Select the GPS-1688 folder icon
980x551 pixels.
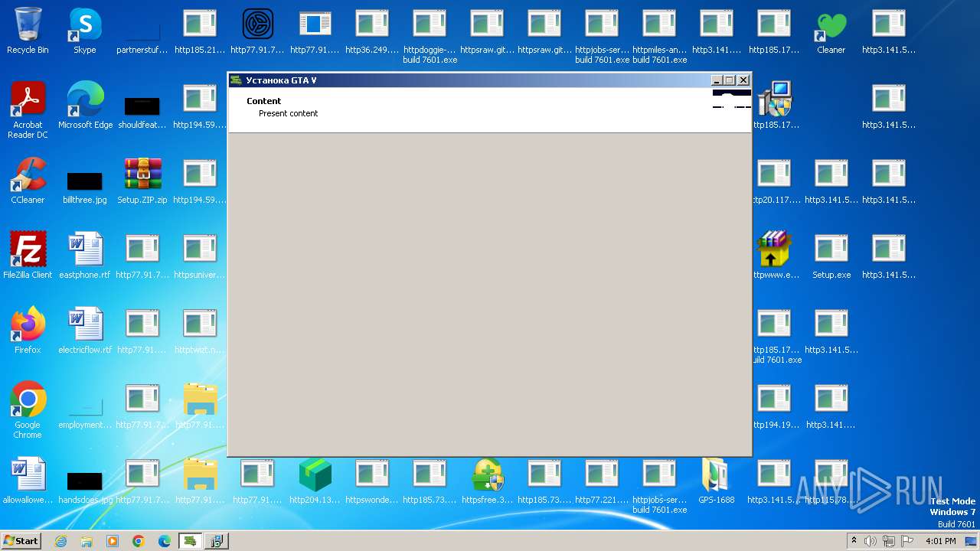click(x=716, y=481)
